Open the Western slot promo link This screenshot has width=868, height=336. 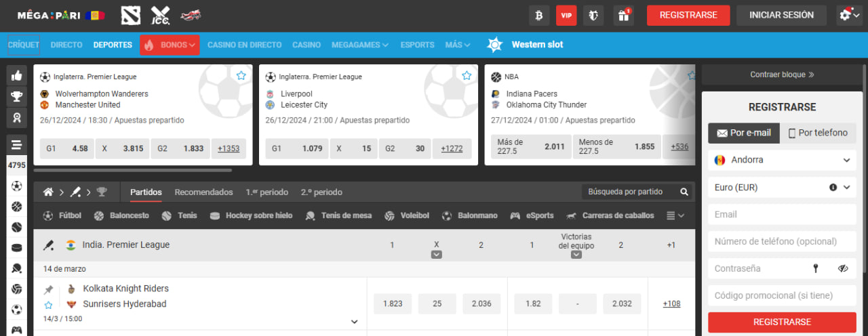pyautogui.click(x=526, y=45)
